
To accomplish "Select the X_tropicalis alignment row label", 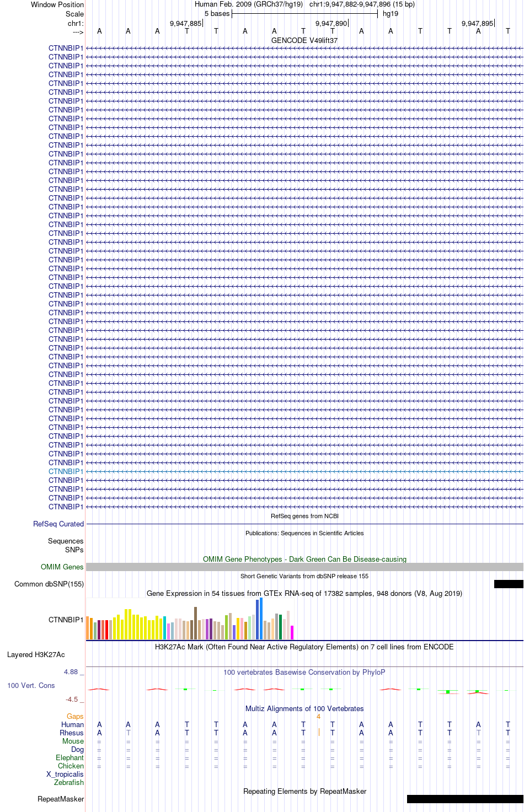I will click(65, 774).
